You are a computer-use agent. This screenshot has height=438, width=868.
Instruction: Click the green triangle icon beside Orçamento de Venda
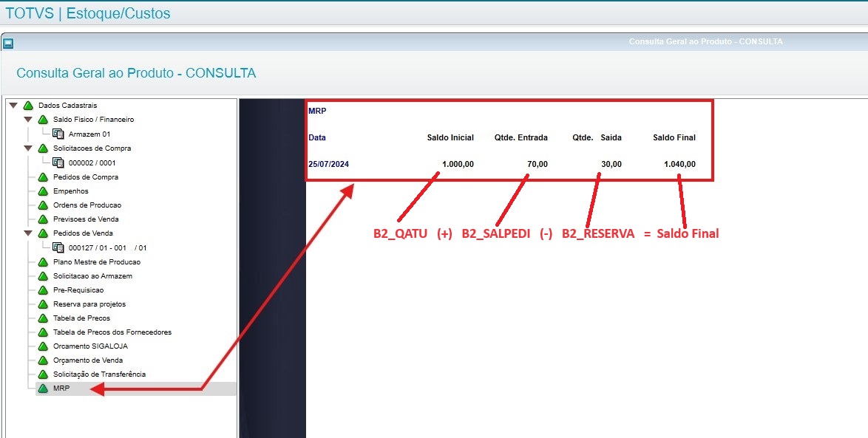pos(43,360)
